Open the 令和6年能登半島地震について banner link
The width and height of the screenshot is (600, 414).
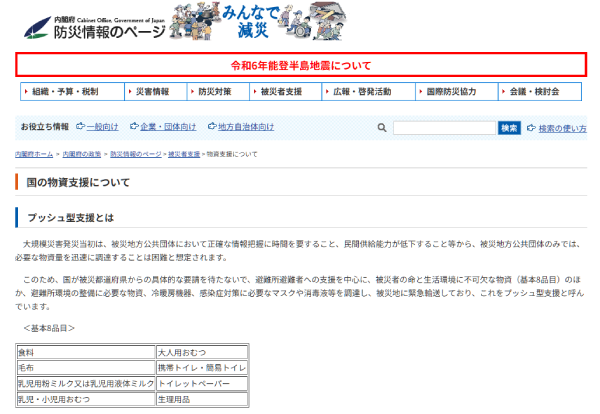click(300, 66)
